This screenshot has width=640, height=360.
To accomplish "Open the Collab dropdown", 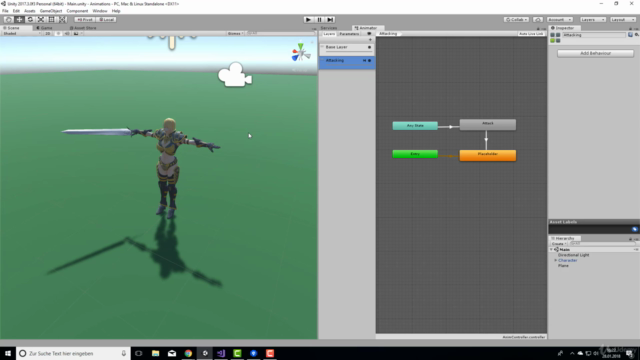I will coord(516,20).
